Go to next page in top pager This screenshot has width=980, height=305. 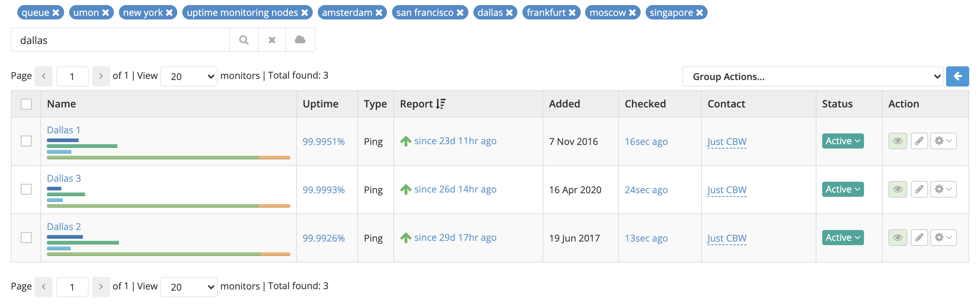(x=101, y=76)
